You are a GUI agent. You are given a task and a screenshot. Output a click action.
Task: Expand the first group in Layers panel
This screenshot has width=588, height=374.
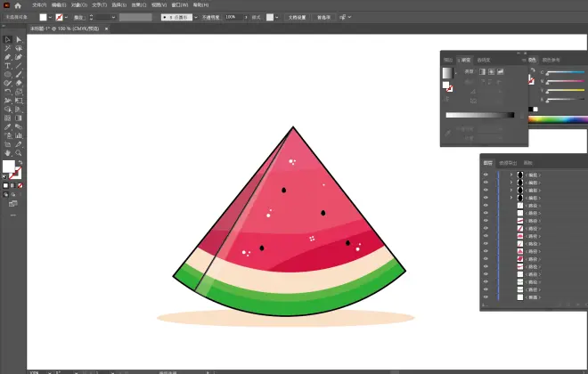coord(511,175)
